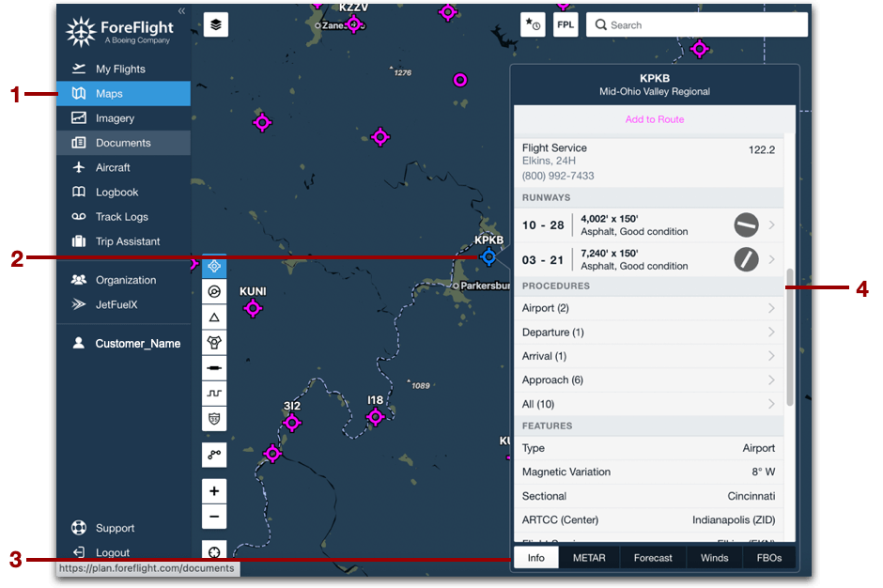This screenshot has width=883, height=588.
Task: Toggle the heliport overlay button in map toolbar
Action: tap(214, 343)
